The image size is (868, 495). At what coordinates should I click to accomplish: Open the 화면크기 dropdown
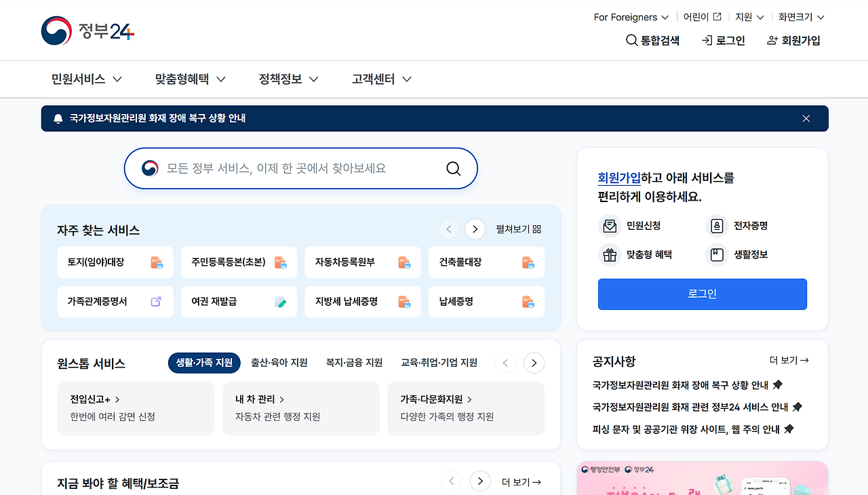point(802,17)
